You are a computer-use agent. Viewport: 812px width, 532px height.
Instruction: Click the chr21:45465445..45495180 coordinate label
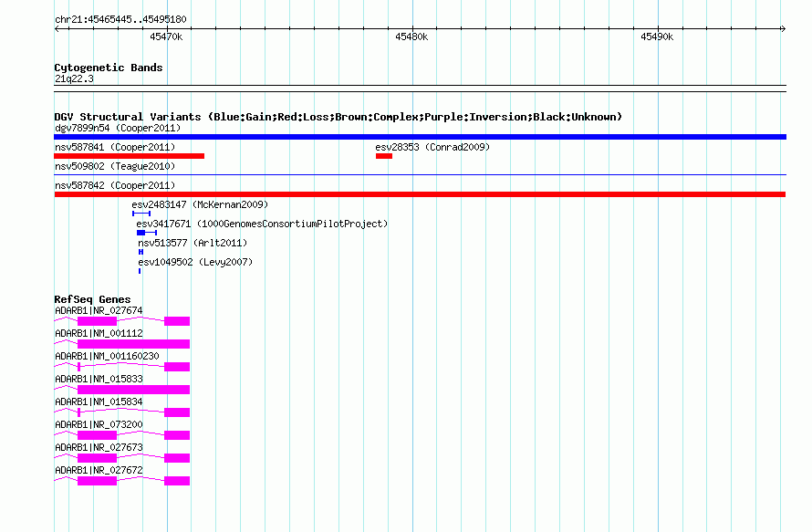120,19
